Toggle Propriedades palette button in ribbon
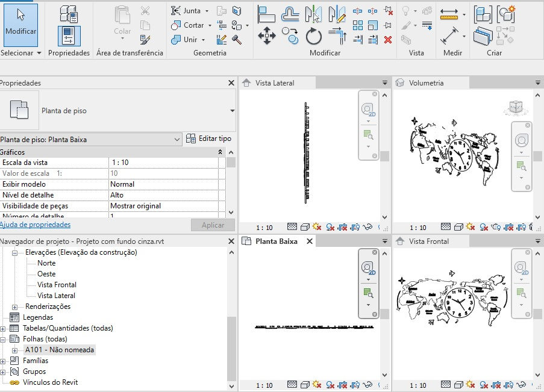Viewport: 544px width, 392px height. click(x=69, y=36)
